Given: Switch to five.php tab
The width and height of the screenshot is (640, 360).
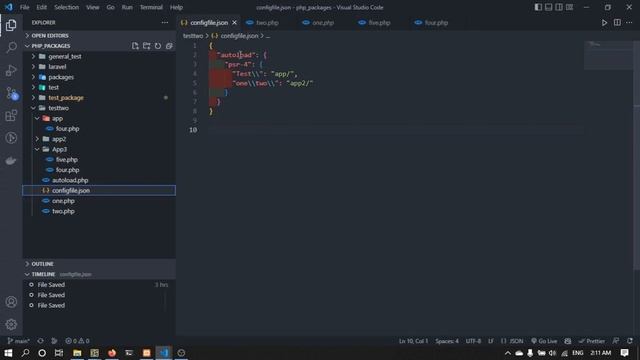Looking at the screenshot, I should (379, 23).
